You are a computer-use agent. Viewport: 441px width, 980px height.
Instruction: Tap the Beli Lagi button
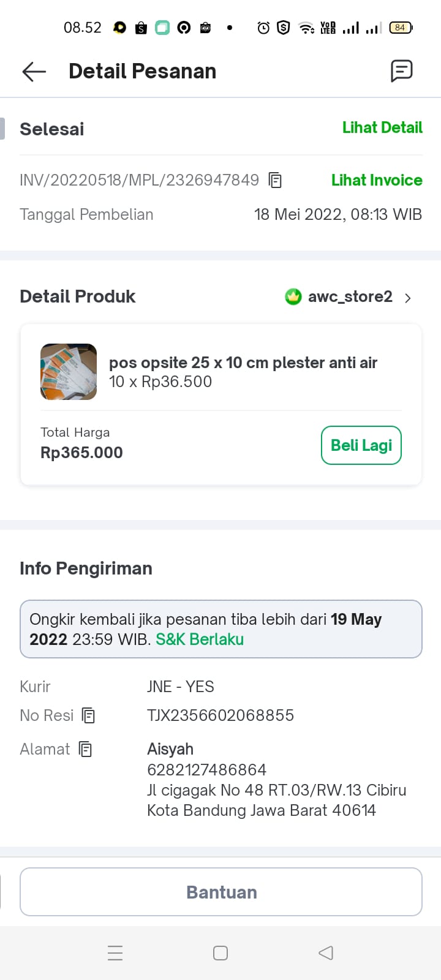tap(361, 445)
